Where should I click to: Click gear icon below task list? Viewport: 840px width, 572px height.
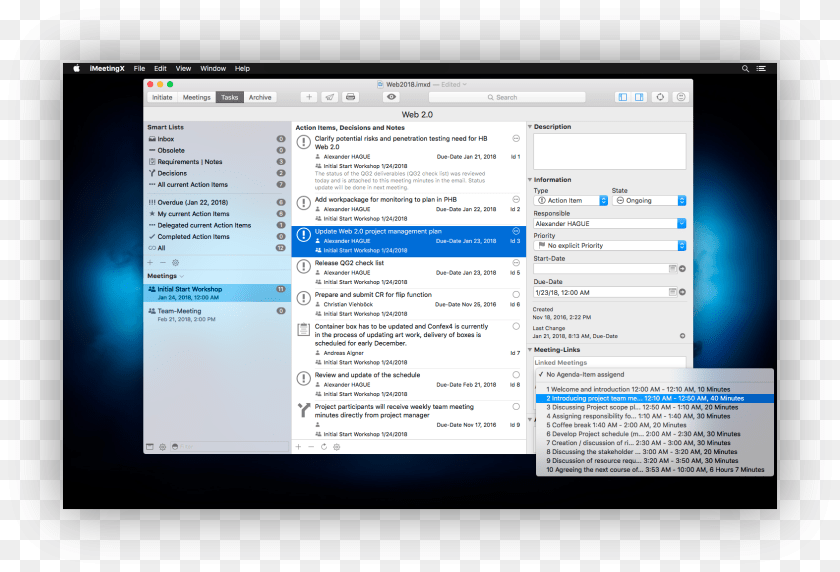(x=336, y=447)
